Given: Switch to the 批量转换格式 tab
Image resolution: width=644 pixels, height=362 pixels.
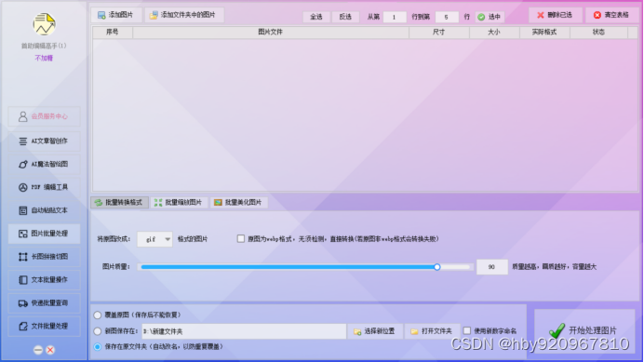Looking at the screenshot, I should point(119,203).
